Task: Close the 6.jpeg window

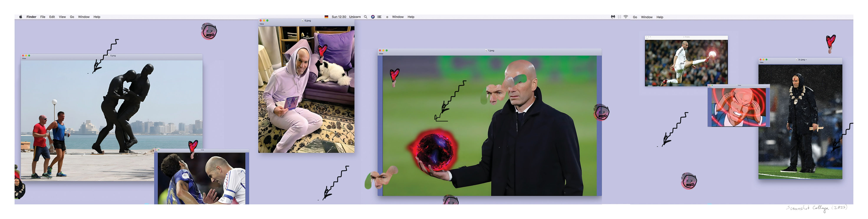Action: 260,21
